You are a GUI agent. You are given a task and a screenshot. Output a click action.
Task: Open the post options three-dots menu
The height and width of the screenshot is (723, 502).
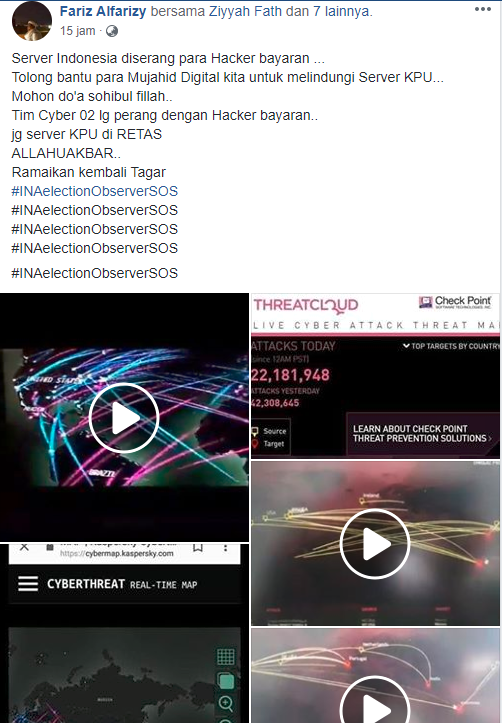483,10
